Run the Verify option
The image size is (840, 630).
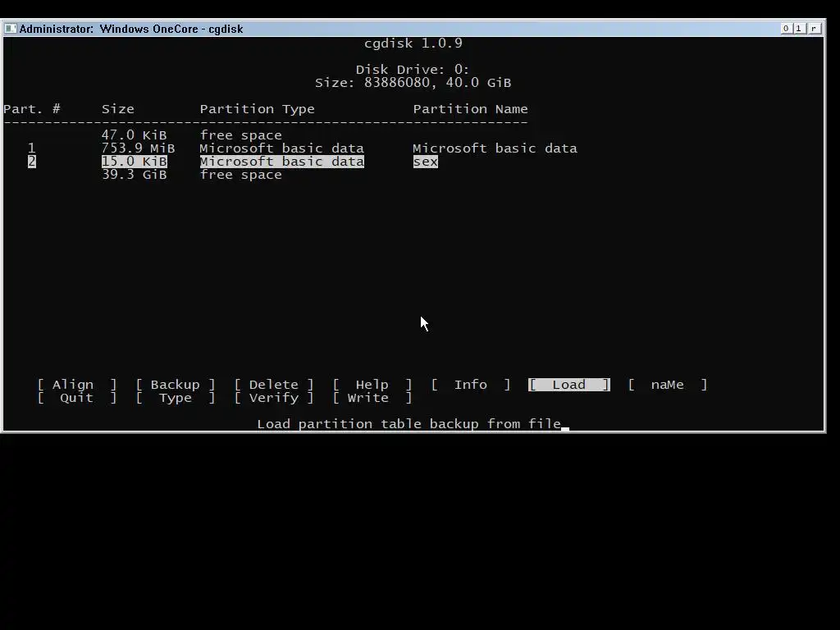point(274,398)
